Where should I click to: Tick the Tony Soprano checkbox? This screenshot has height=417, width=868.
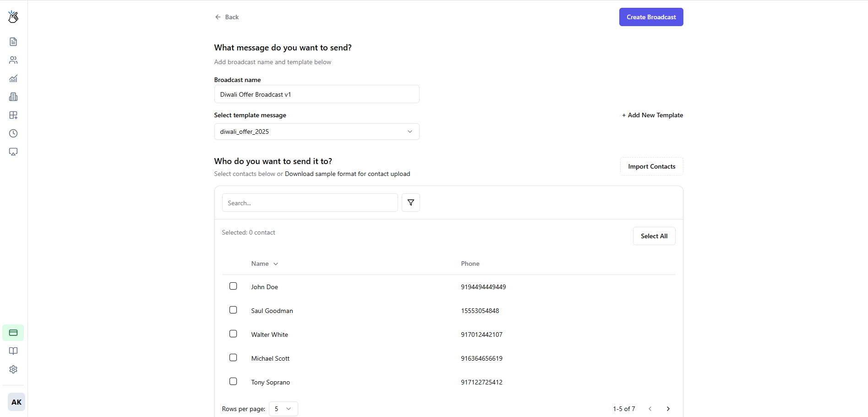coord(233,381)
